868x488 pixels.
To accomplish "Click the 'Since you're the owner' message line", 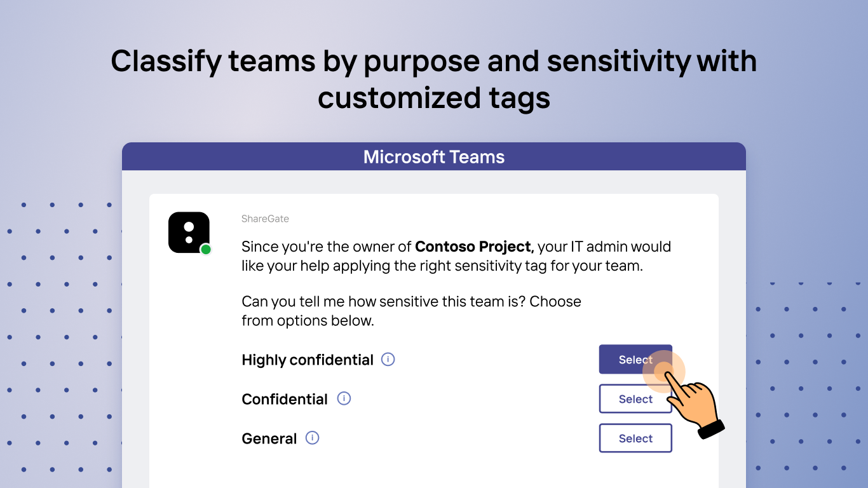I will pyautogui.click(x=328, y=247).
